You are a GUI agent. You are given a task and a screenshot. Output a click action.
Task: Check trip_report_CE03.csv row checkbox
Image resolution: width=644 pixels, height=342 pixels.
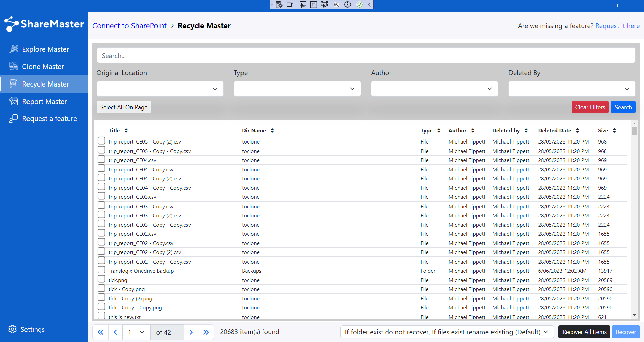click(x=101, y=196)
